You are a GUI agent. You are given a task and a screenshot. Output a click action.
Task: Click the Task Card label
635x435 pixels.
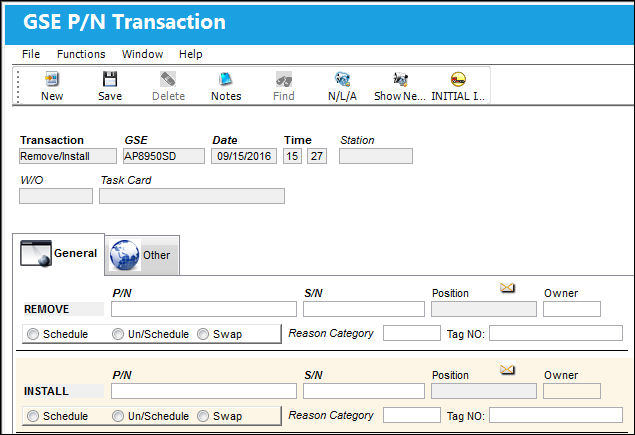[126, 180]
